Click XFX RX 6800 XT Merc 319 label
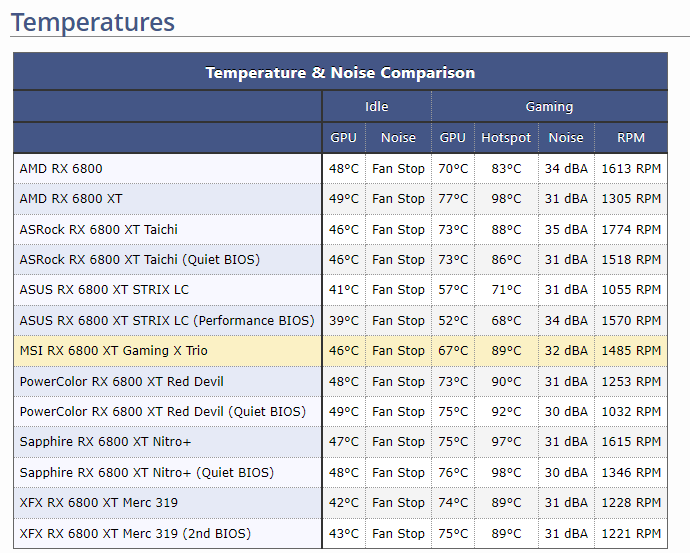The width and height of the screenshot is (690, 553). 99,502
